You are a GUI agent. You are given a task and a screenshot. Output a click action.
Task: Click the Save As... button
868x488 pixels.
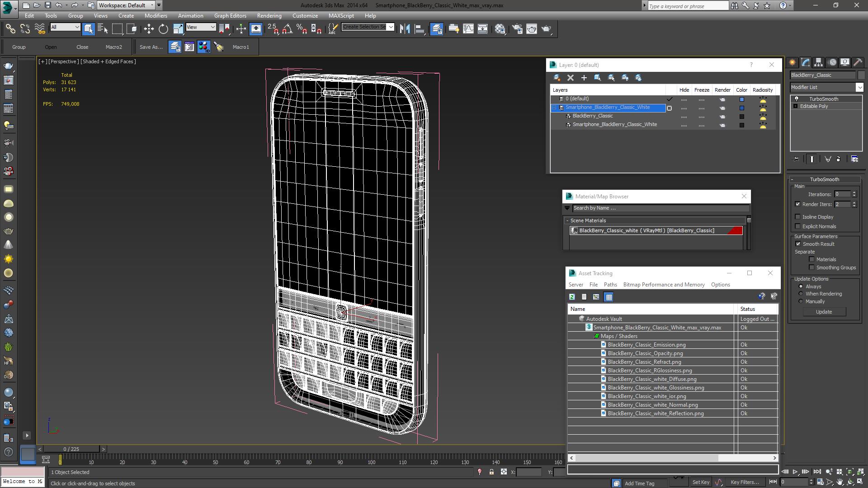(151, 47)
